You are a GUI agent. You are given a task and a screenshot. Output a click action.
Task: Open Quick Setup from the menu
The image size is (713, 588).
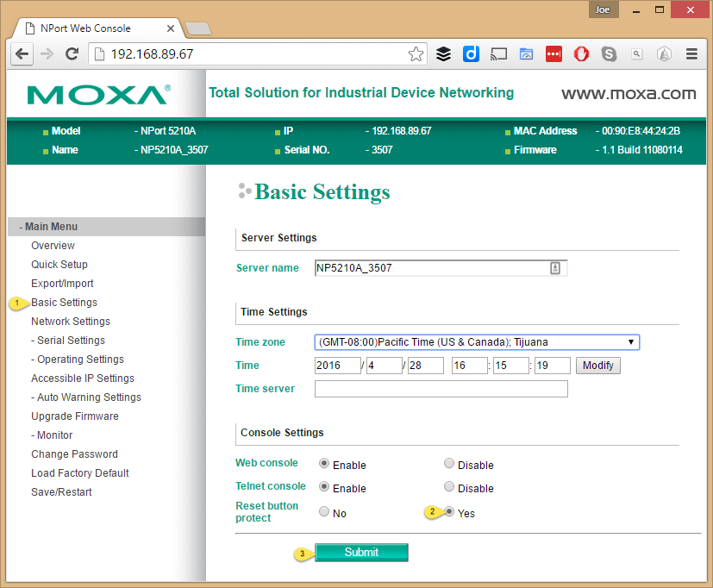(59, 265)
